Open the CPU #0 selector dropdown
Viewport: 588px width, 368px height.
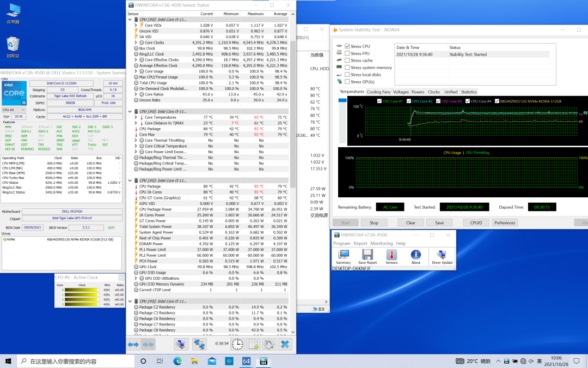(x=14, y=110)
